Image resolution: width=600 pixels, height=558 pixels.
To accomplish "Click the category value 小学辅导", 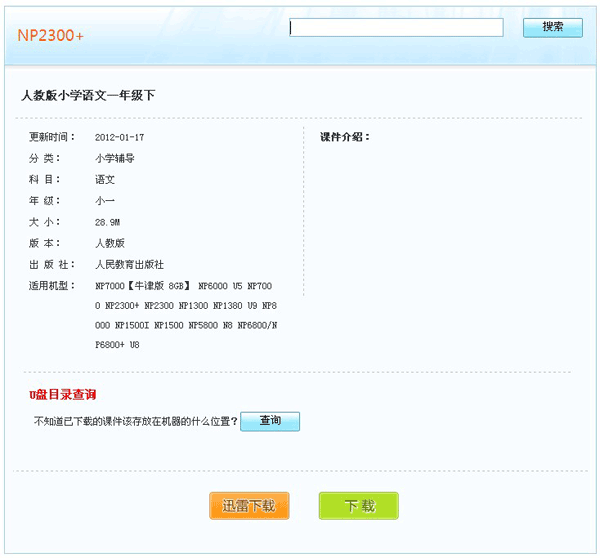I will [x=114, y=158].
